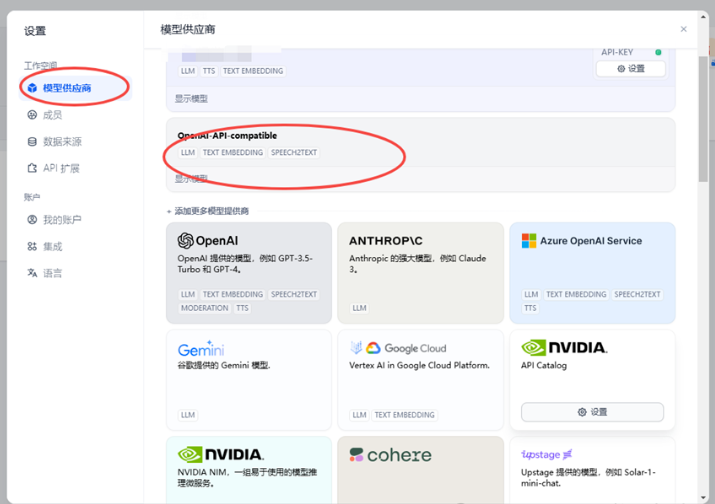Click the scrollbar up arrow
Screen dimensions: 715x504
click(703, 16)
